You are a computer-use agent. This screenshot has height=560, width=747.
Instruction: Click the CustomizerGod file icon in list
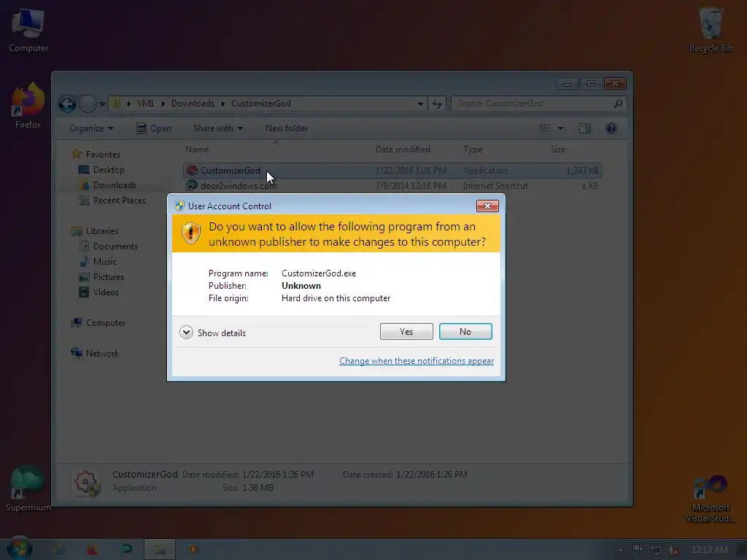click(x=192, y=171)
